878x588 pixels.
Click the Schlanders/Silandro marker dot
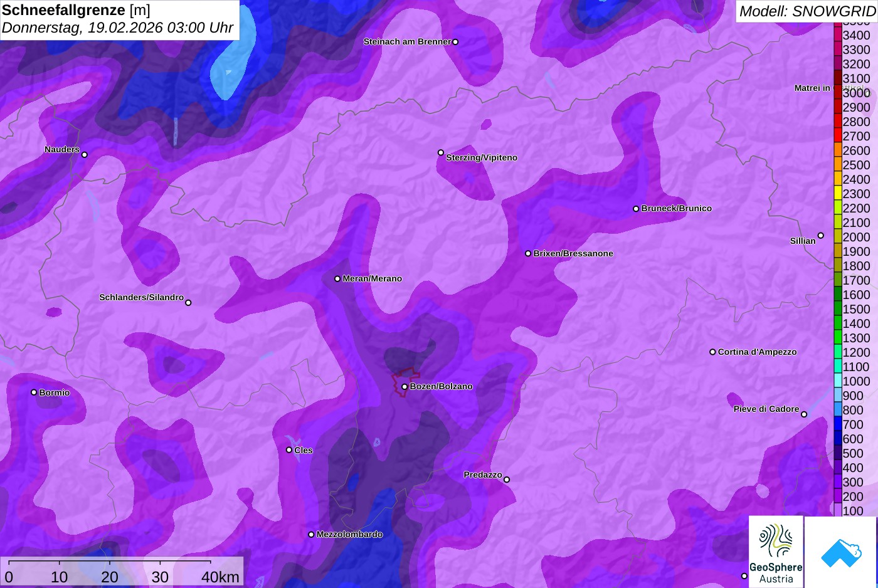[x=188, y=303]
